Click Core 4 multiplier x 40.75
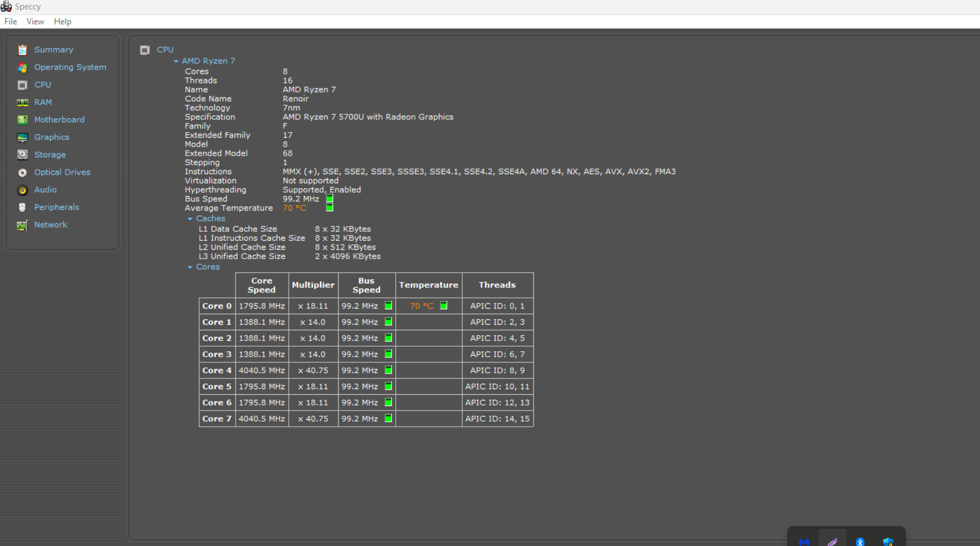This screenshot has height=546, width=980. pos(313,370)
